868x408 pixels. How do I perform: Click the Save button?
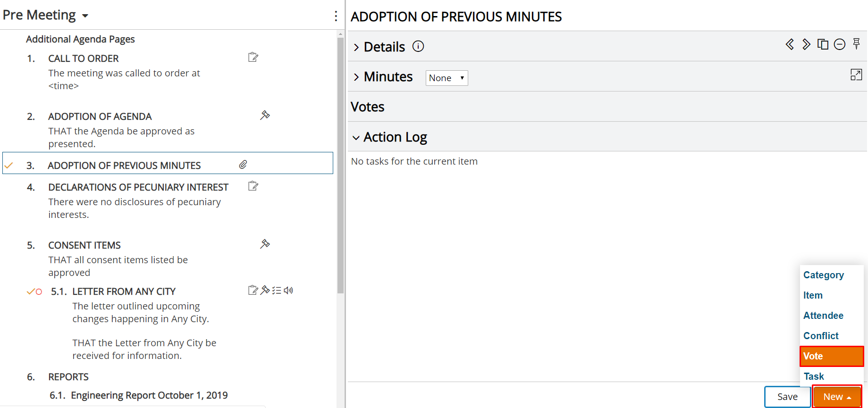[x=787, y=397]
